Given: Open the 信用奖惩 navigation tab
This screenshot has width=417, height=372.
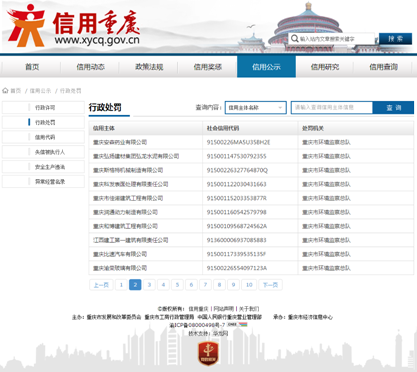Looking at the screenshot, I should point(208,67).
